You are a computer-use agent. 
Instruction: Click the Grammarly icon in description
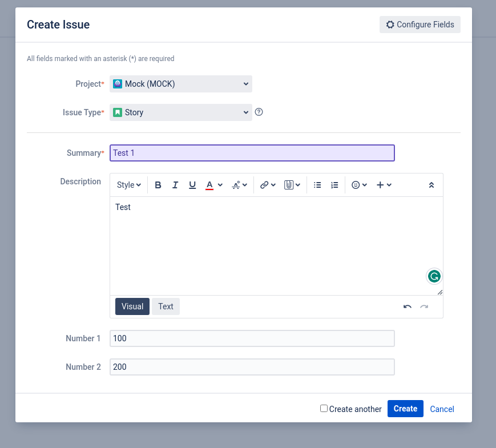[x=434, y=276]
